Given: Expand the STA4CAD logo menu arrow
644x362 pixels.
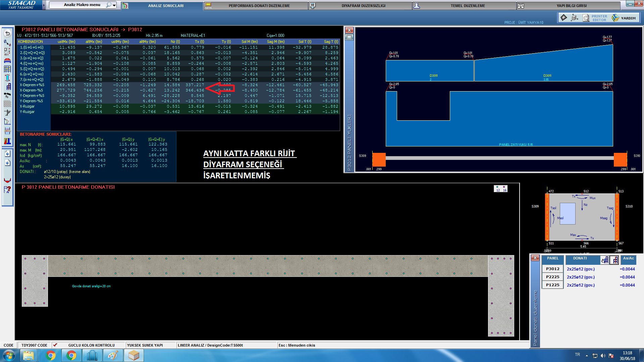Looking at the screenshot, I should tap(44, 5).
